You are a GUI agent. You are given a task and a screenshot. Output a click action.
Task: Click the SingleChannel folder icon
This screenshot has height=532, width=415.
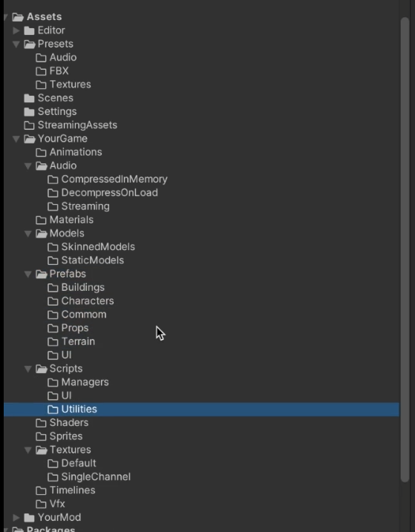click(x=53, y=477)
